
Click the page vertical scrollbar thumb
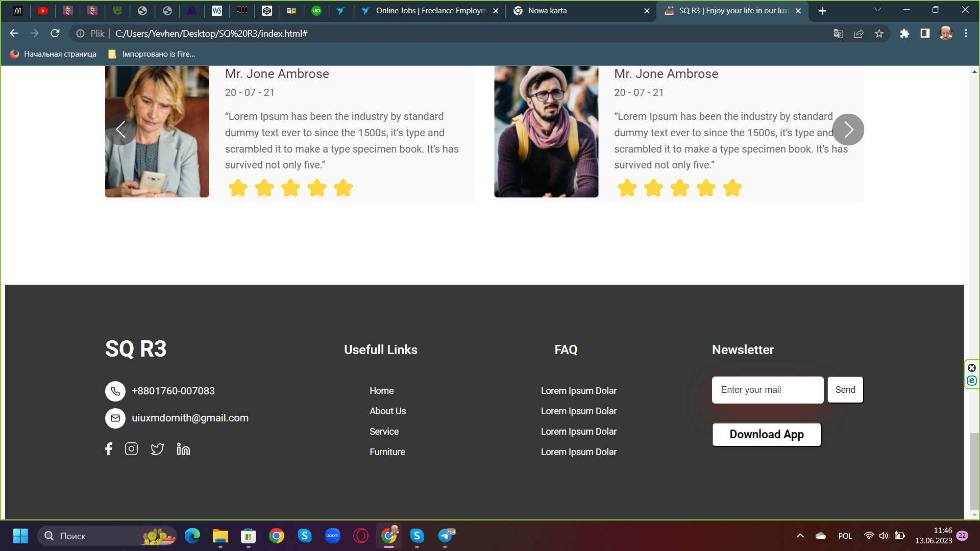click(x=974, y=470)
